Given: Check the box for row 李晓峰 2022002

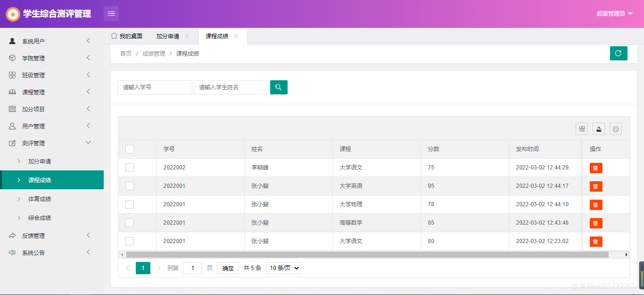Looking at the screenshot, I should [130, 168].
